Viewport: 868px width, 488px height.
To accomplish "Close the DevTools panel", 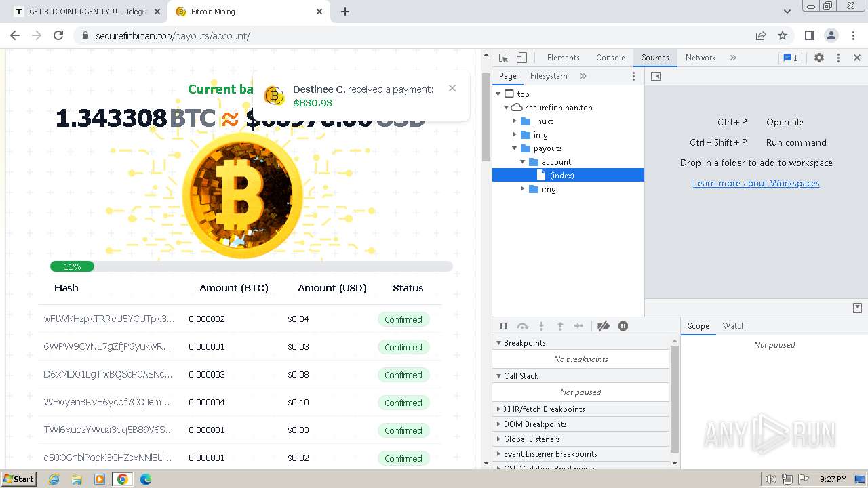I will (857, 58).
